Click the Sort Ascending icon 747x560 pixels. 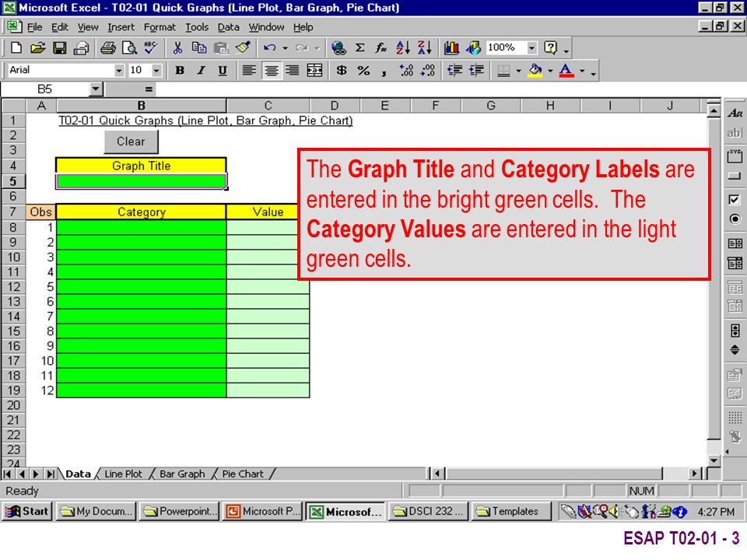(x=402, y=47)
